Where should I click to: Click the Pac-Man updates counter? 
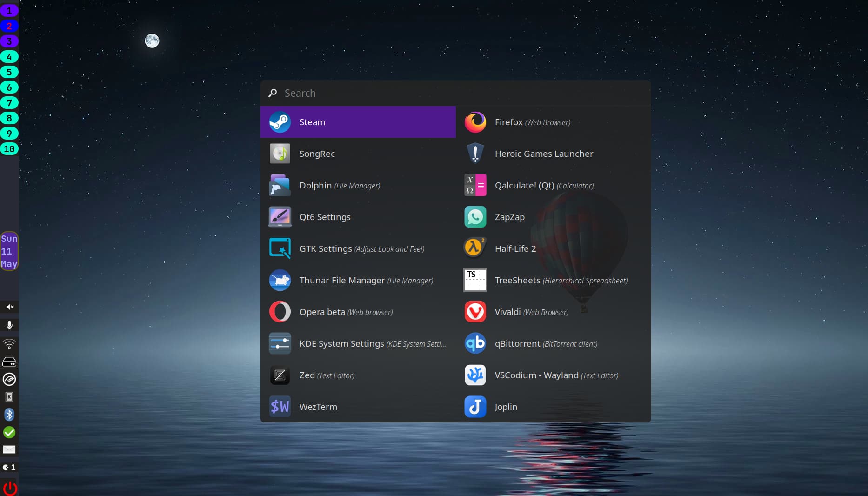click(x=9, y=467)
